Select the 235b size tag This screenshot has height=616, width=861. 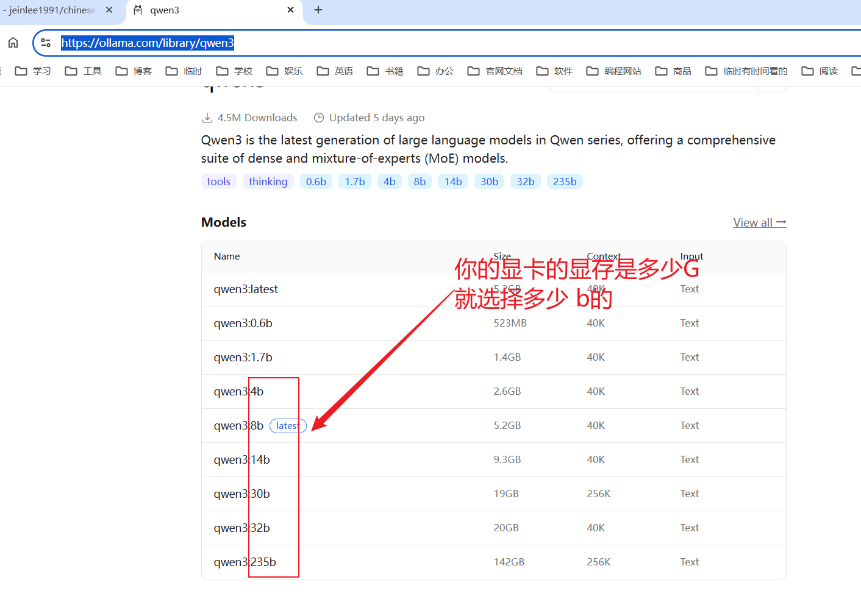pyautogui.click(x=565, y=182)
